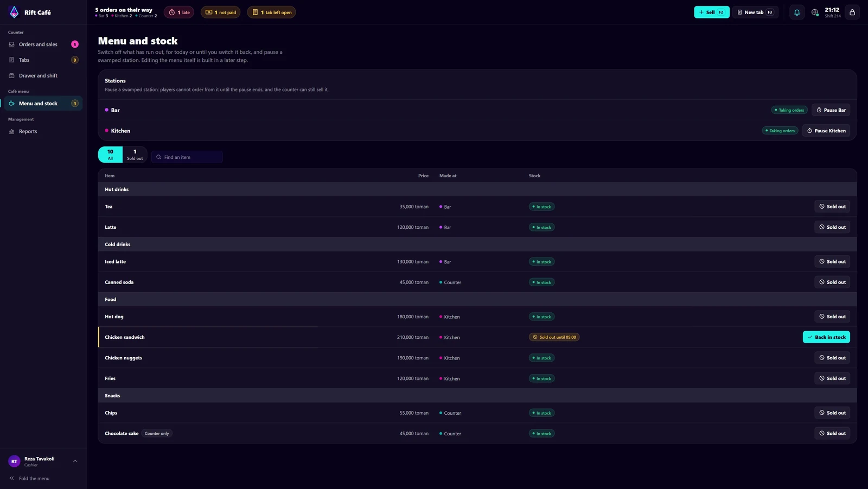Start a New tab
This screenshot has height=489, width=868.
(x=755, y=12)
